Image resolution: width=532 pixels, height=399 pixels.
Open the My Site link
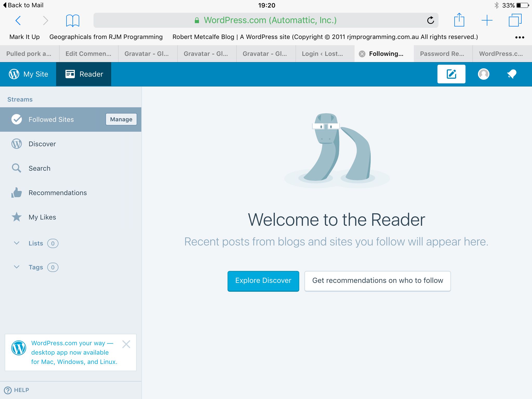[x=28, y=74]
